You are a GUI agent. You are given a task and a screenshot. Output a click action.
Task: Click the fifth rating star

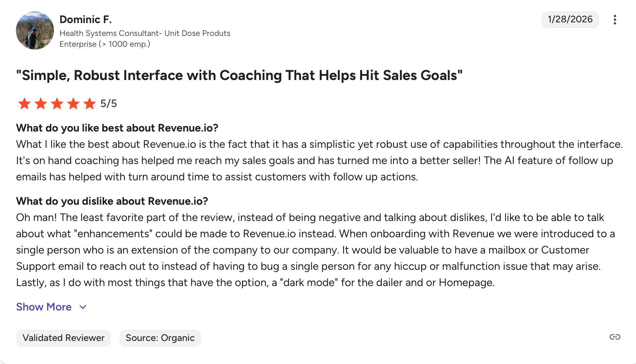coord(90,104)
